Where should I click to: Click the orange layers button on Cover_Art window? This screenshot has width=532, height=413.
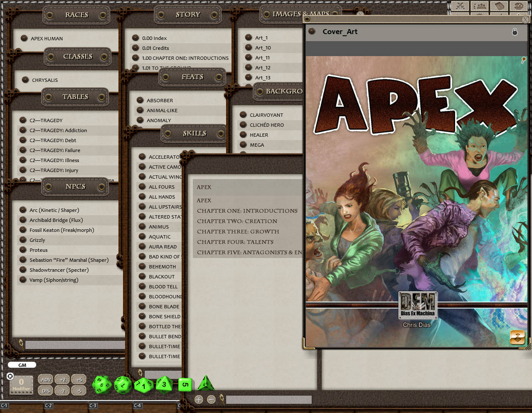coord(517,337)
